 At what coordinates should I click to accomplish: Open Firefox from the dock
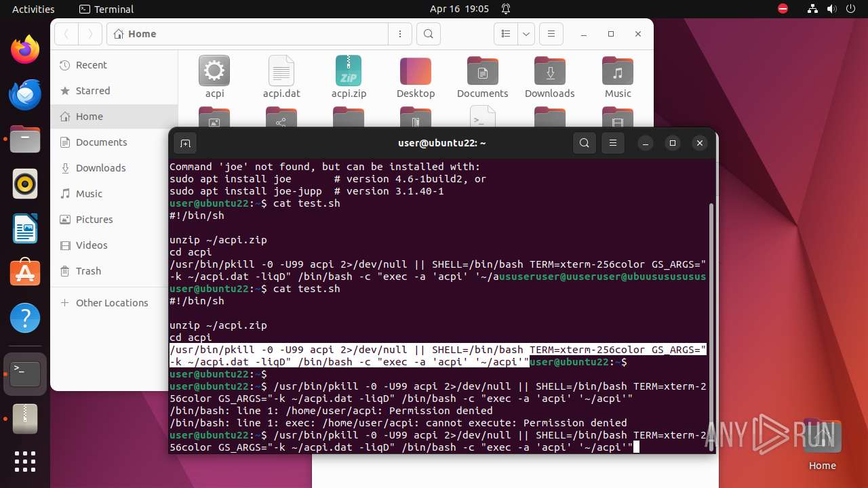click(25, 49)
